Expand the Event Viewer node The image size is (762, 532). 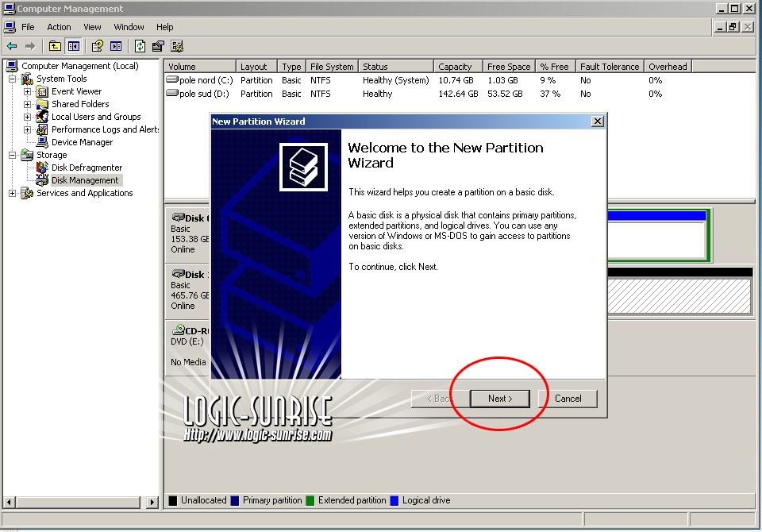pos(28,91)
